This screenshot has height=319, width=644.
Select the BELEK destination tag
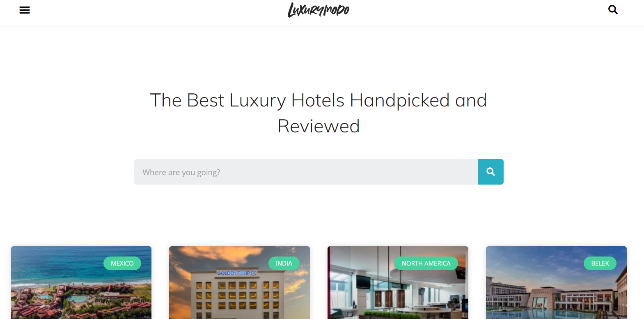point(600,263)
